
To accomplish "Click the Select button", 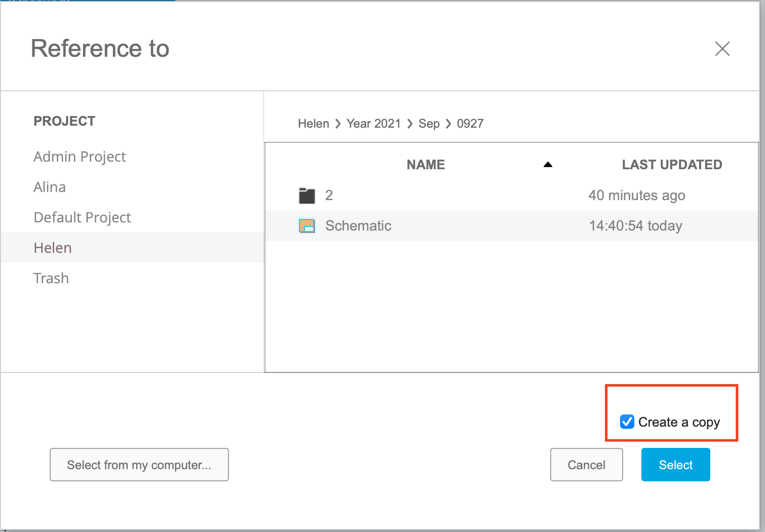I will [x=675, y=465].
